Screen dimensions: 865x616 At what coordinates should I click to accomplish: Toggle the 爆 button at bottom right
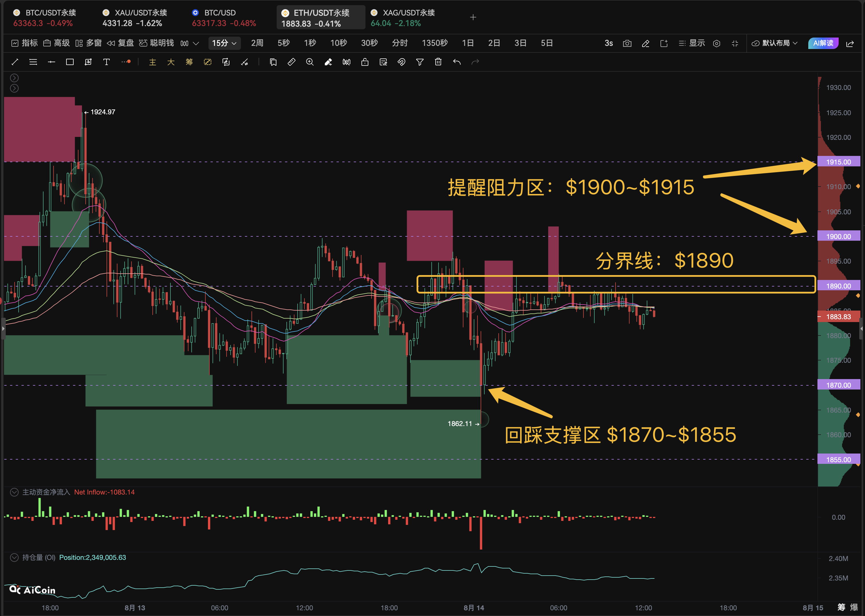[x=854, y=607]
